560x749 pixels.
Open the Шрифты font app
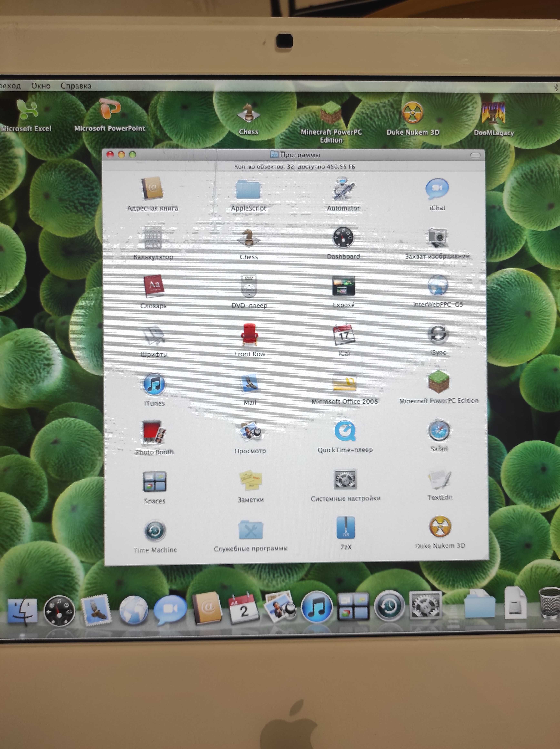coord(154,335)
